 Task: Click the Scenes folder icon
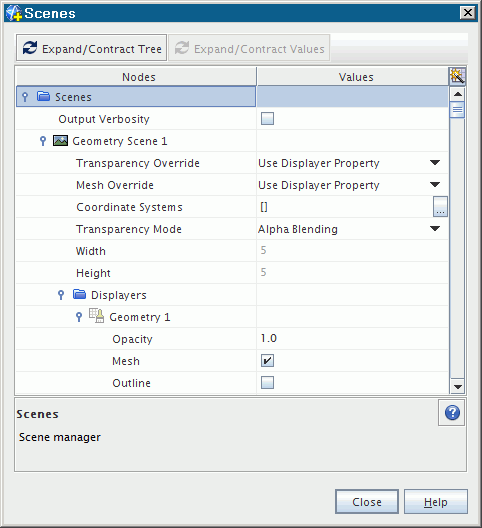43,97
